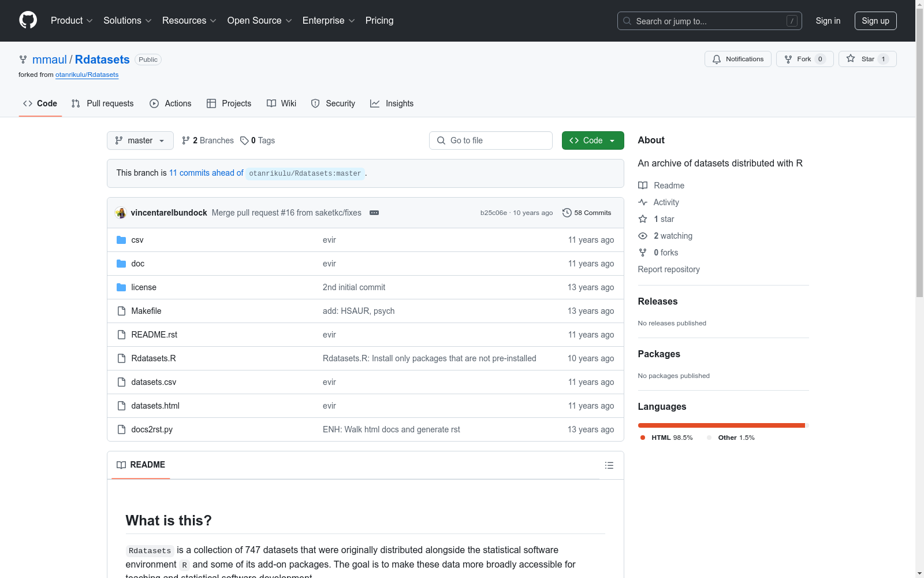The height and width of the screenshot is (578, 924).
Task: Open the mmaul owner link
Action: pos(50,60)
